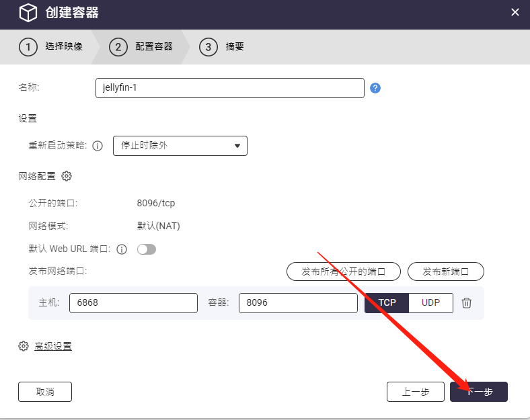Click gear icon beside advanced settings

click(x=24, y=346)
